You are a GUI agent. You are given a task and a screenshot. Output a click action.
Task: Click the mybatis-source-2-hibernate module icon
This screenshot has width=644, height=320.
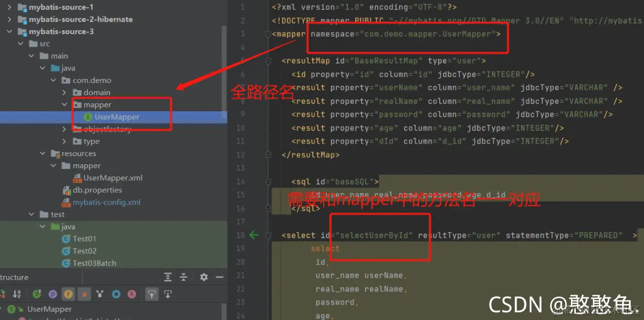(22, 20)
